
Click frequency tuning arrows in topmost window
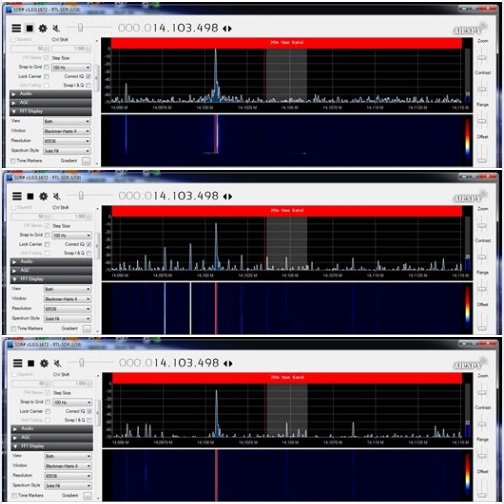coord(227,29)
